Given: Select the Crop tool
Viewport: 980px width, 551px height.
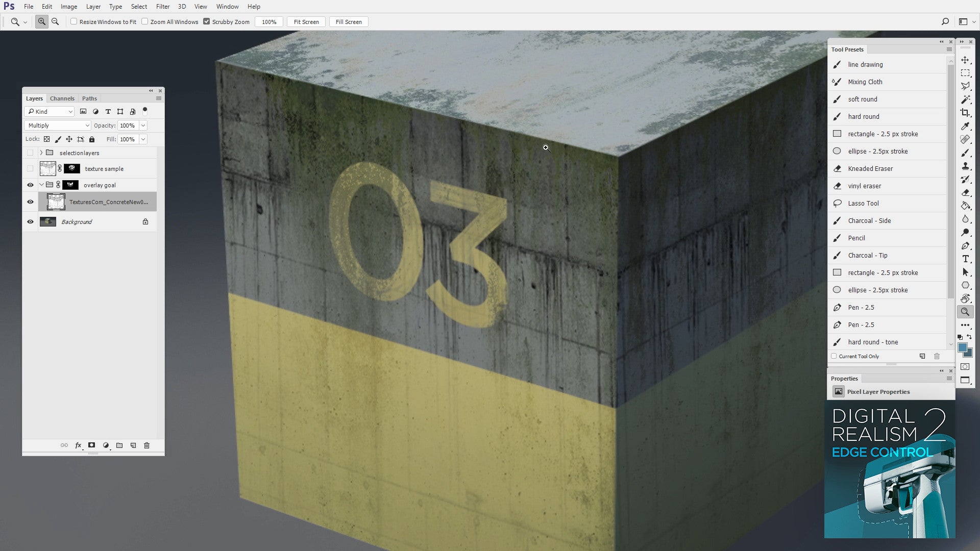Looking at the screenshot, I should coord(965,113).
